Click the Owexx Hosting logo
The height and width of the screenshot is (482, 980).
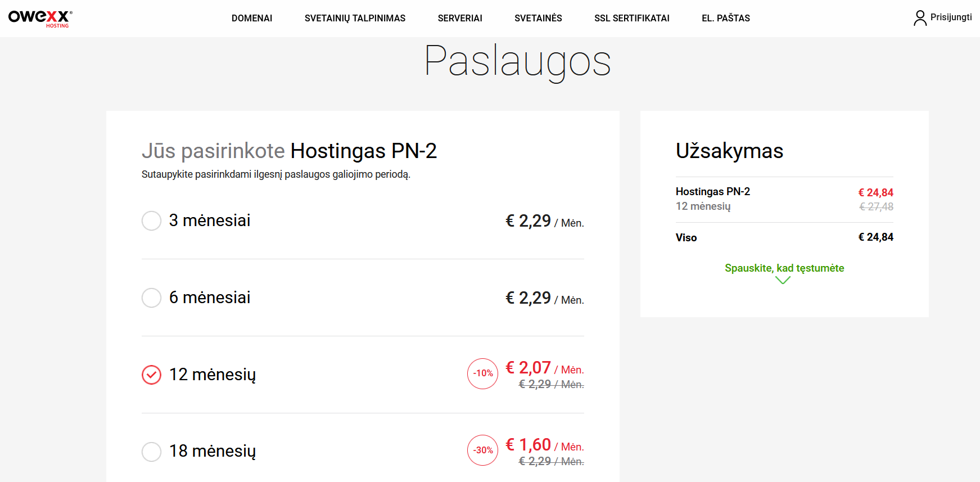click(40, 18)
